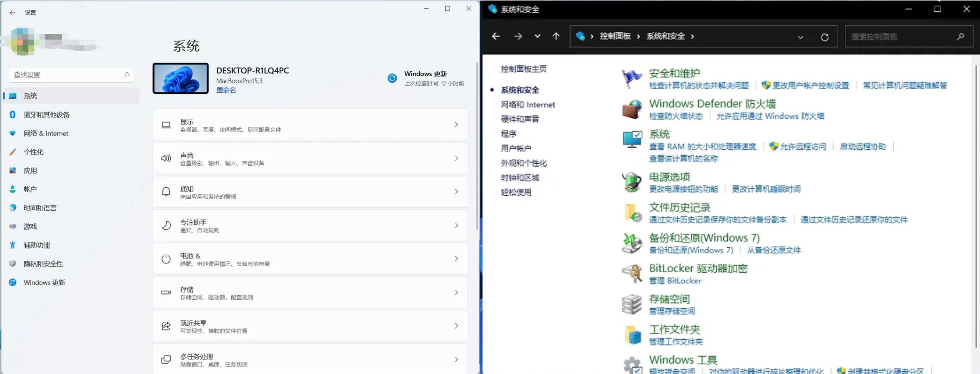This screenshot has height=374, width=980.
Task: Open recent locations dropdown beside forward button
Action: (537, 36)
